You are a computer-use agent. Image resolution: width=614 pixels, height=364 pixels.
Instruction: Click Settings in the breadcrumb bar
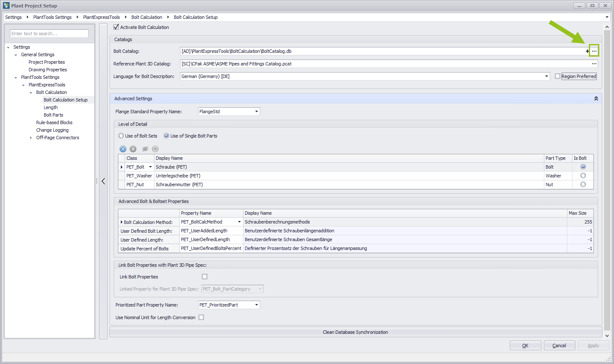13,17
